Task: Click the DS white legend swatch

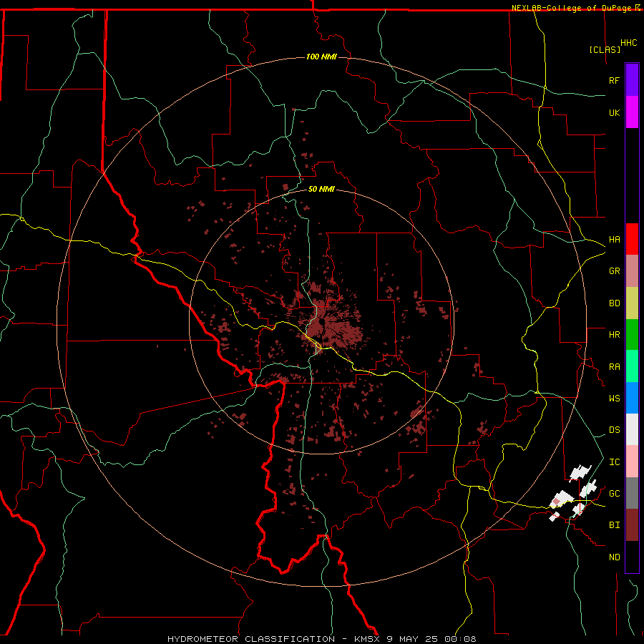Action: click(632, 429)
